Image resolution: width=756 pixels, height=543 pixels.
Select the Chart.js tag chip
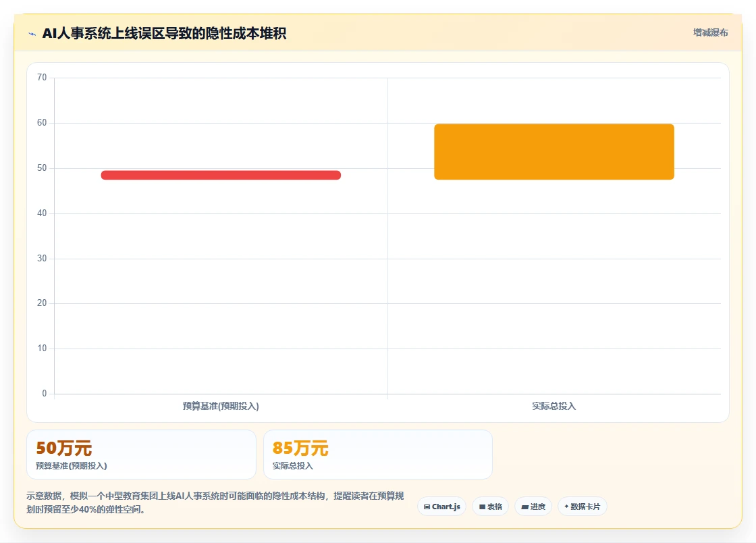coord(441,507)
